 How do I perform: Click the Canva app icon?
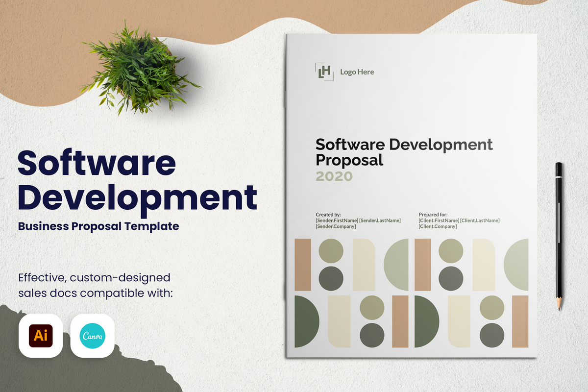(93, 336)
